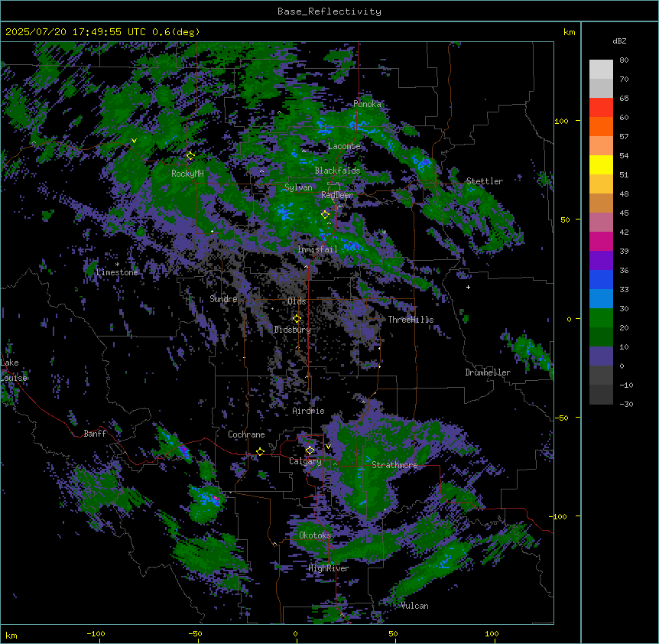The height and width of the screenshot is (644, 659).
Task: Select the lightest gray swatch atop the legend
Action: (x=601, y=70)
